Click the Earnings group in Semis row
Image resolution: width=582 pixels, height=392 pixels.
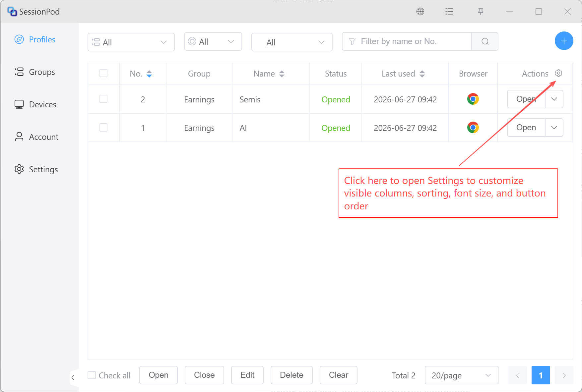pos(199,100)
